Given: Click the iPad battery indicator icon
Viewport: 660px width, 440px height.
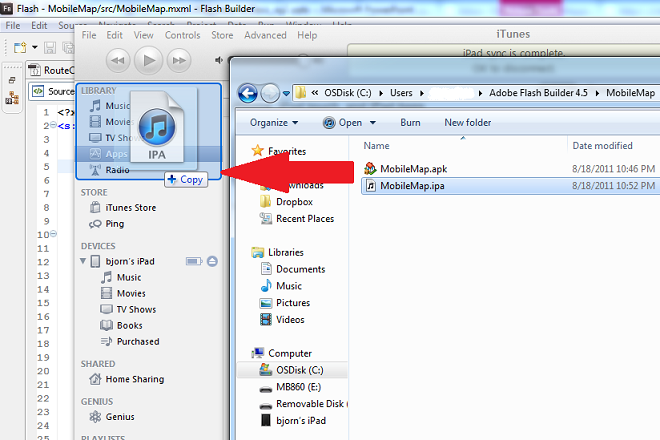Looking at the screenshot, I should point(194,261).
